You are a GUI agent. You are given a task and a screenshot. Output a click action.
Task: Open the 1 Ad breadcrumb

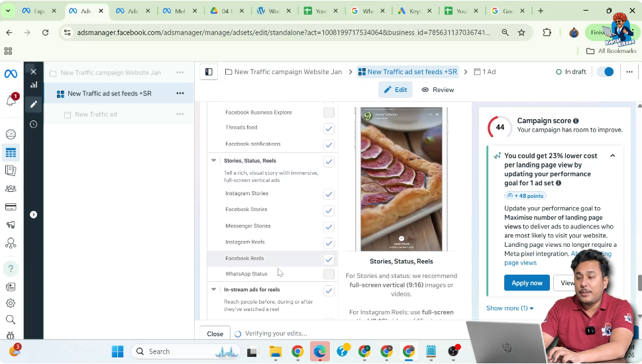pyautogui.click(x=485, y=72)
